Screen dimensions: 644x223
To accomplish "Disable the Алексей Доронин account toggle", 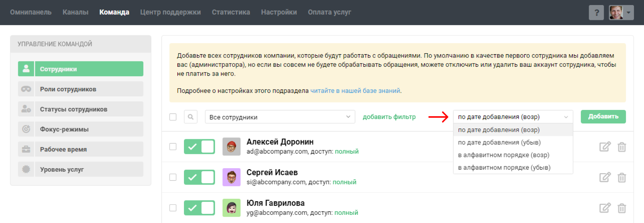I will coord(199,147).
